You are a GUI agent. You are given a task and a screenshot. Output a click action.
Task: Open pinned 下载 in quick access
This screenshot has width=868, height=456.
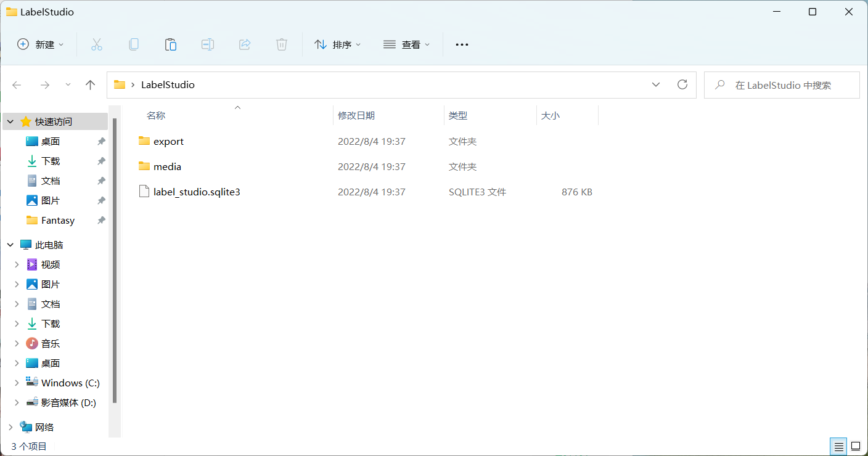pos(51,161)
